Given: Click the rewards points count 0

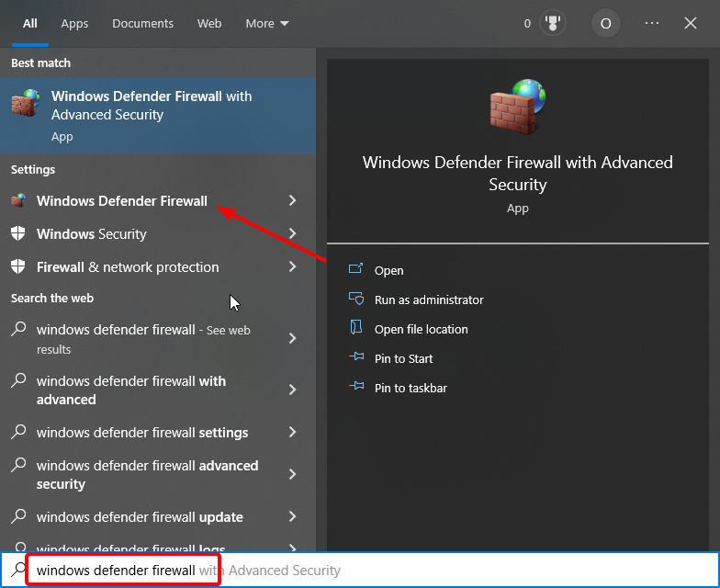Looking at the screenshot, I should coord(527,24).
